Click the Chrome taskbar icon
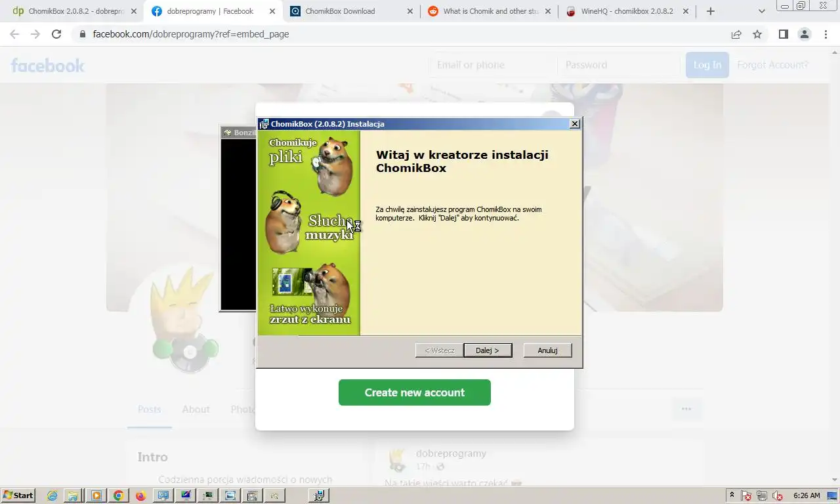840x504 pixels. coord(118,495)
